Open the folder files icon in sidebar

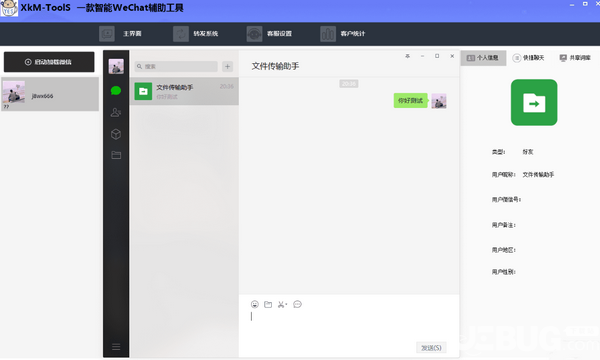[x=116, y=155]
